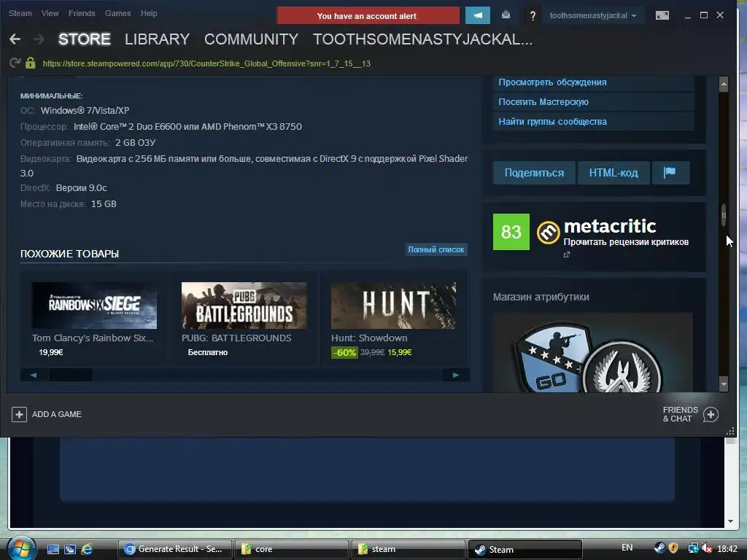Click the page scrollbar up arrow
Viewport: 747px width, 560px height.
pyautogui.click(x=724, y=84)
